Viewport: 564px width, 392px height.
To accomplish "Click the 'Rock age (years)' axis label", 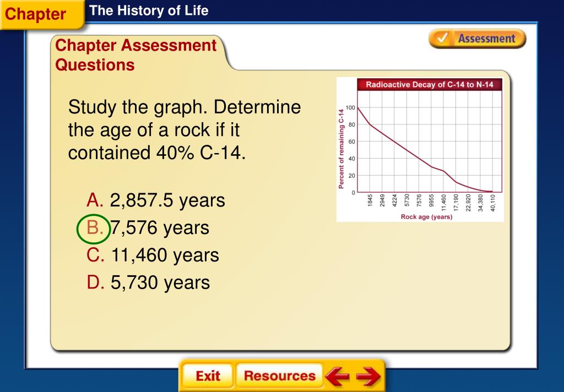I will [426, 217].
